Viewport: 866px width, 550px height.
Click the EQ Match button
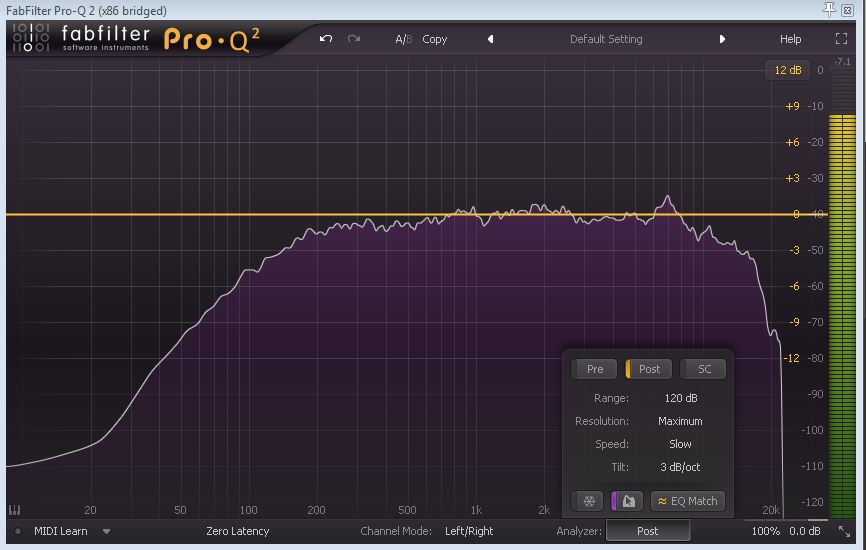coord(688,501)
